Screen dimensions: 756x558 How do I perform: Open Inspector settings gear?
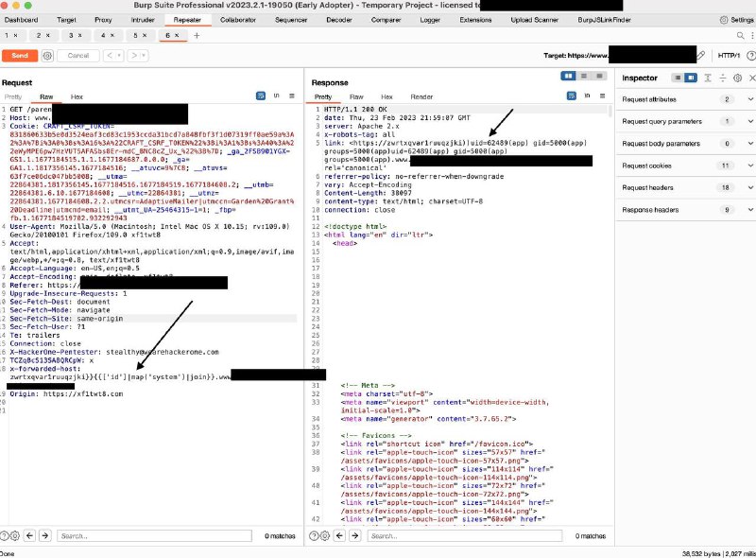(738, 78)
